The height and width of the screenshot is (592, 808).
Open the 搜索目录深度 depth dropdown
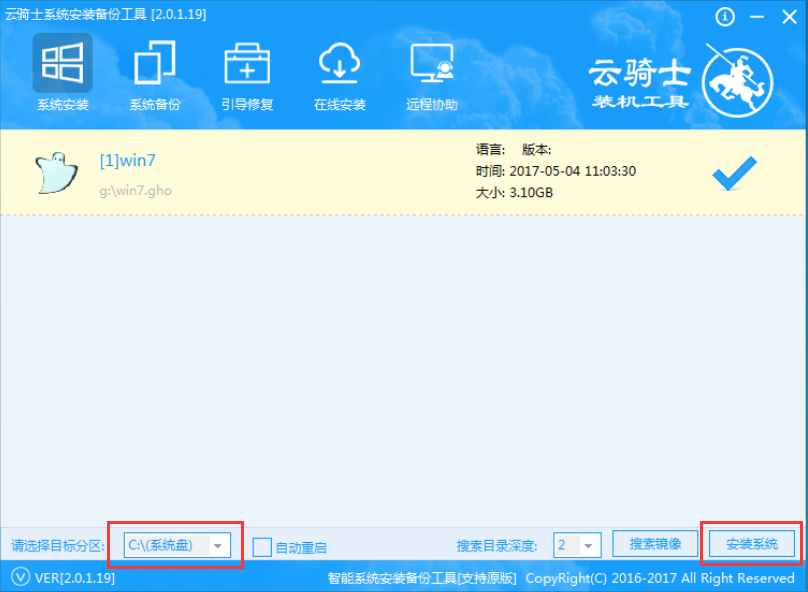pos(589,546)
